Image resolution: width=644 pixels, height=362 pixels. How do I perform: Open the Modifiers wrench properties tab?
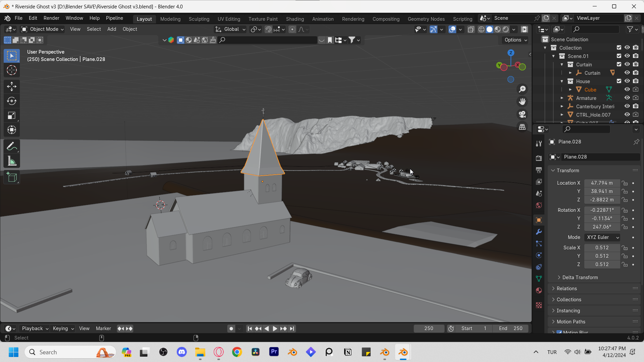(x=539, y=232)
